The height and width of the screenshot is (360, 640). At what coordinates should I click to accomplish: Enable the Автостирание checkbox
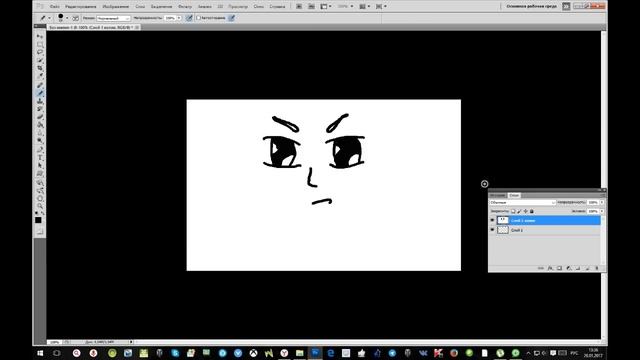pos(198,18)
